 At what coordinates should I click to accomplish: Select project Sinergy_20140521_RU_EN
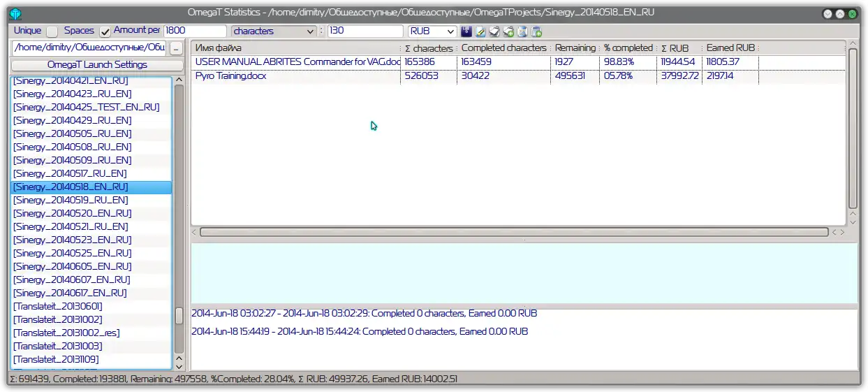[x=91, y=226]
